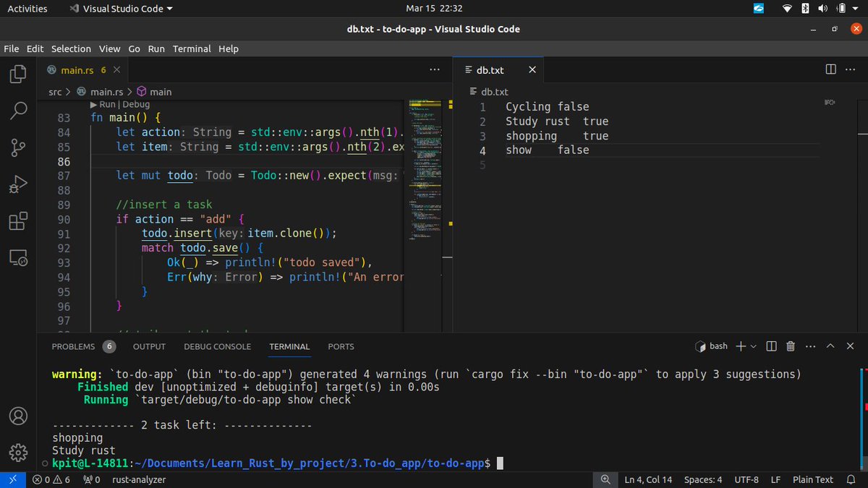Change indentation via Spaces: 4
868x488 pixels.
(703, 479)
